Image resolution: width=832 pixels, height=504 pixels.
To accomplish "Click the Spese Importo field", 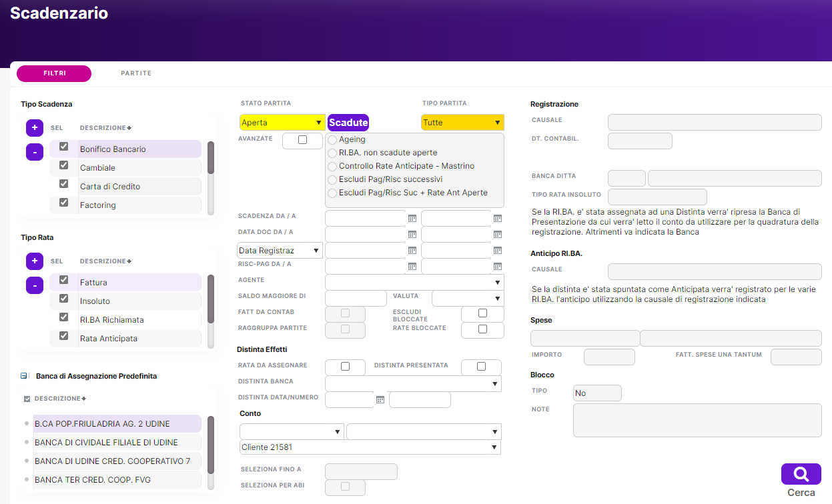I will [609, 357].
